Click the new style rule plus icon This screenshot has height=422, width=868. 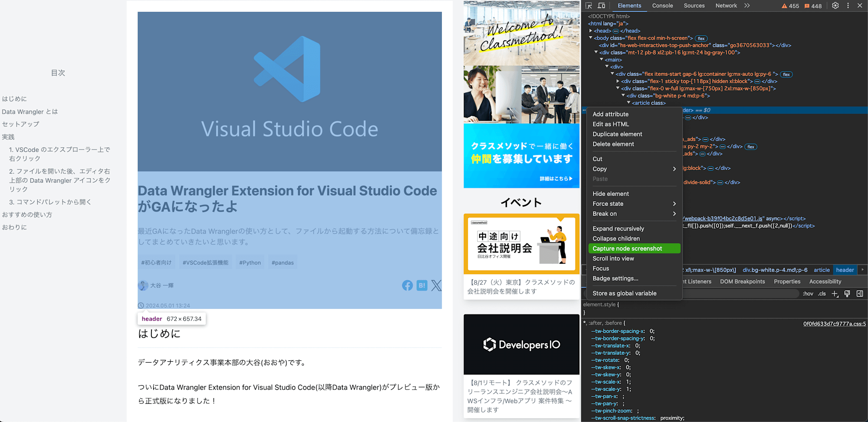click(835, 294)
